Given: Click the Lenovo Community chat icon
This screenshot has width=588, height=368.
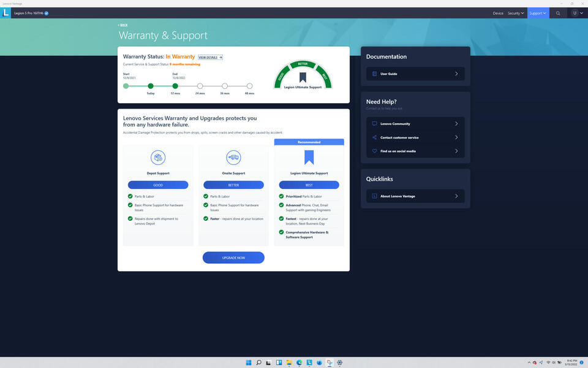Looking at the screenshot, I should coord(374,123).
